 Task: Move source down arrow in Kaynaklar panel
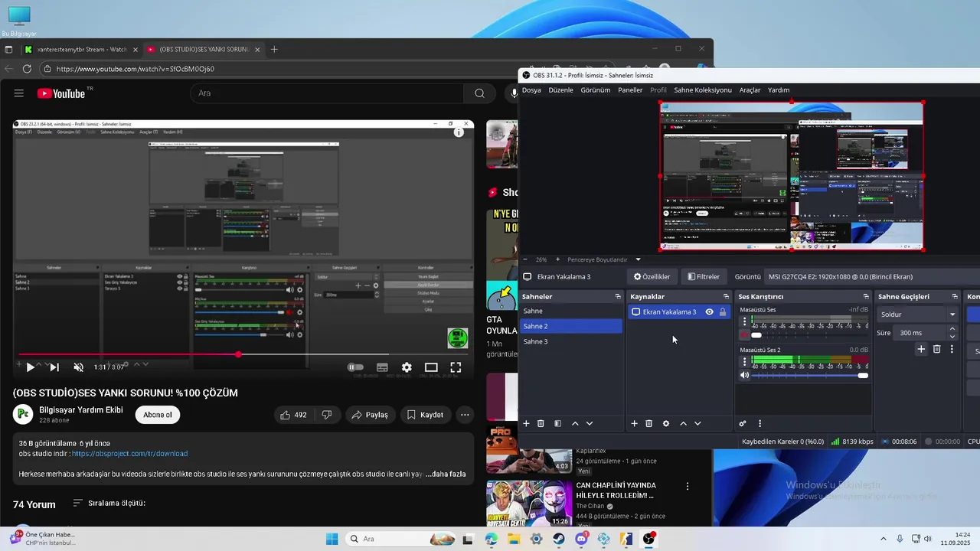pyautogui.click(x=697, y=424)
